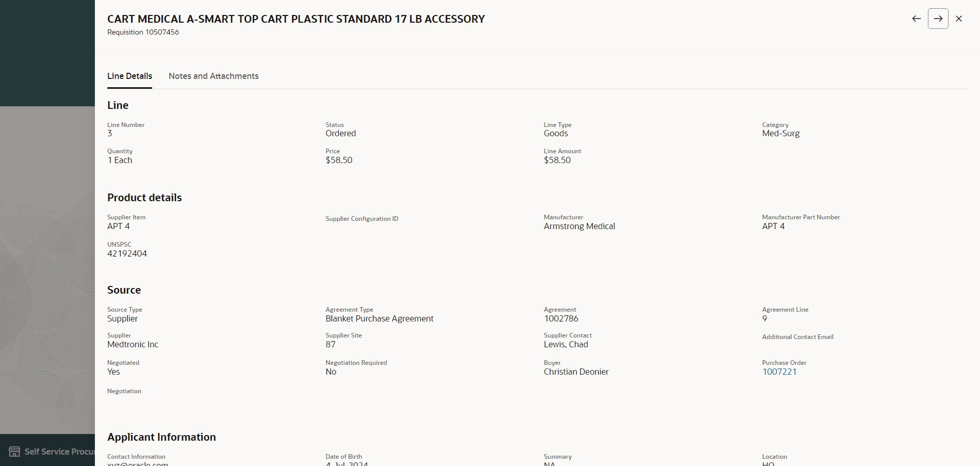The height and width of the screenshot is (466, 980).
Task: Go to next requisition line arrow
Action: click(x=938, y=19)
